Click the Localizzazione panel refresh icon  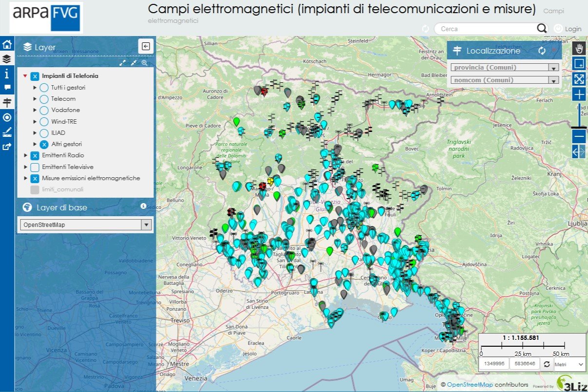(x=542, y=50)
